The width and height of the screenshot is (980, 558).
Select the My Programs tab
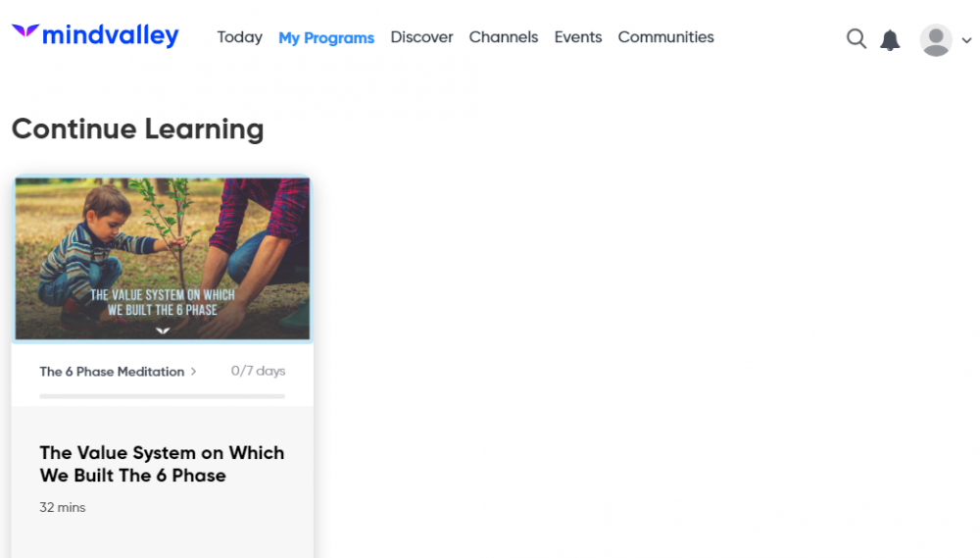(326, 38)
